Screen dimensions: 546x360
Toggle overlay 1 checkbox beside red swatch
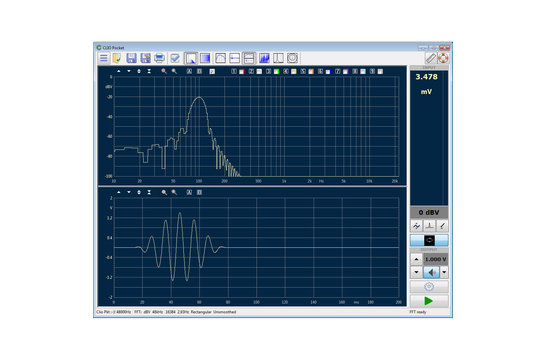(x=234, y=71)
